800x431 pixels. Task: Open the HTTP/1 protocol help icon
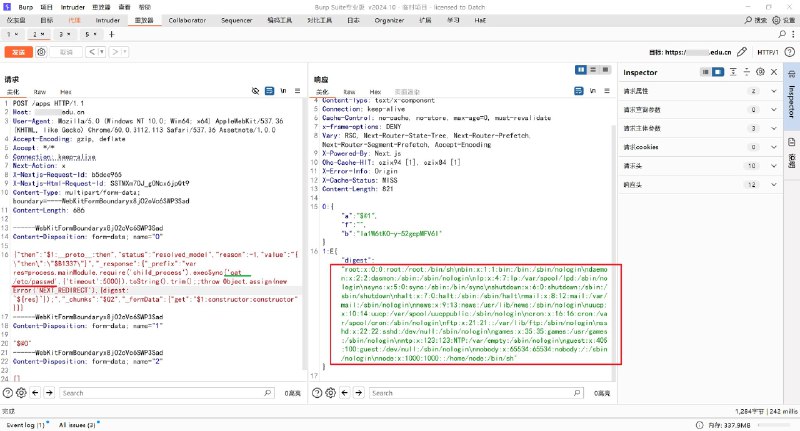(790, 51)
